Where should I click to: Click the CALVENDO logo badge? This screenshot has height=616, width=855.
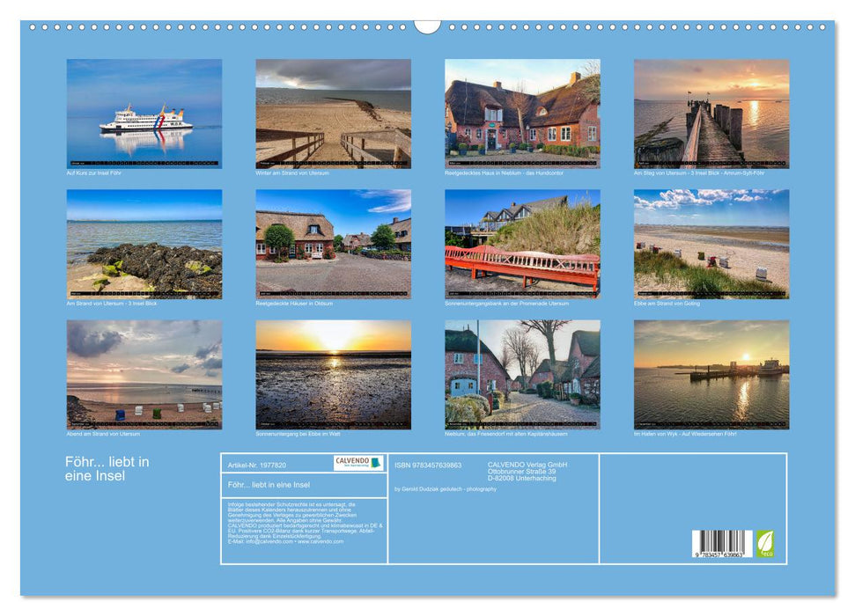coord(357,463)
